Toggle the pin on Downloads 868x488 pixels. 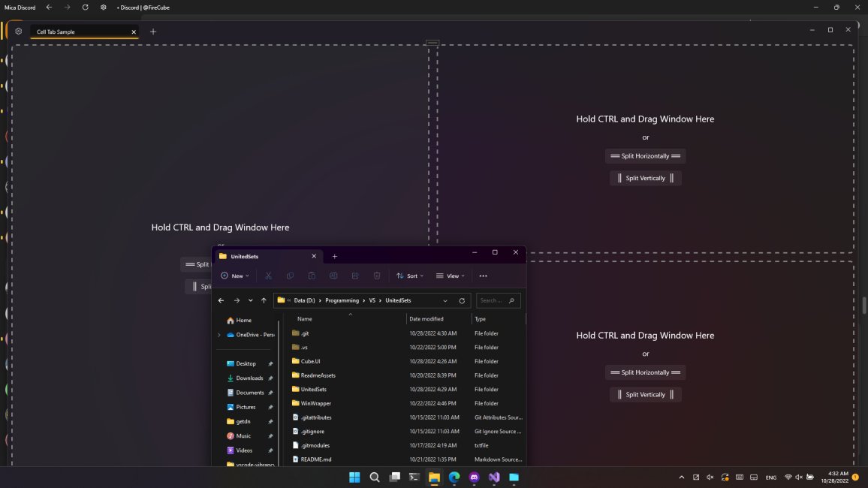[271, 378]
